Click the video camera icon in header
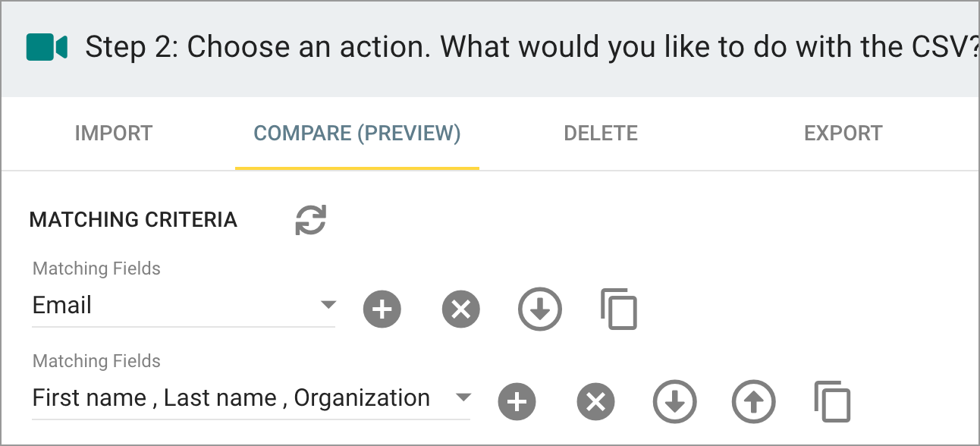980x446 pixels. pos(47,47)
